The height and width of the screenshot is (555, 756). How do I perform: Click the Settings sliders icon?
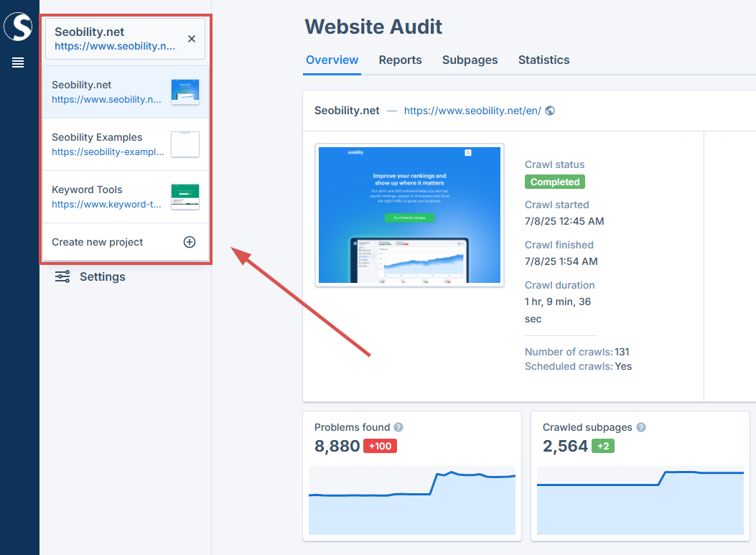pos(62,276)
